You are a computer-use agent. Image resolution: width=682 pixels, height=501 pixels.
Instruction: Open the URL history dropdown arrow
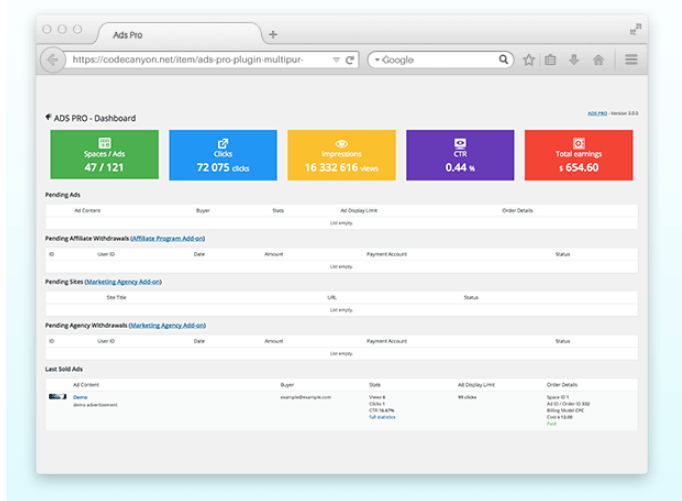[x=336, y=60]
